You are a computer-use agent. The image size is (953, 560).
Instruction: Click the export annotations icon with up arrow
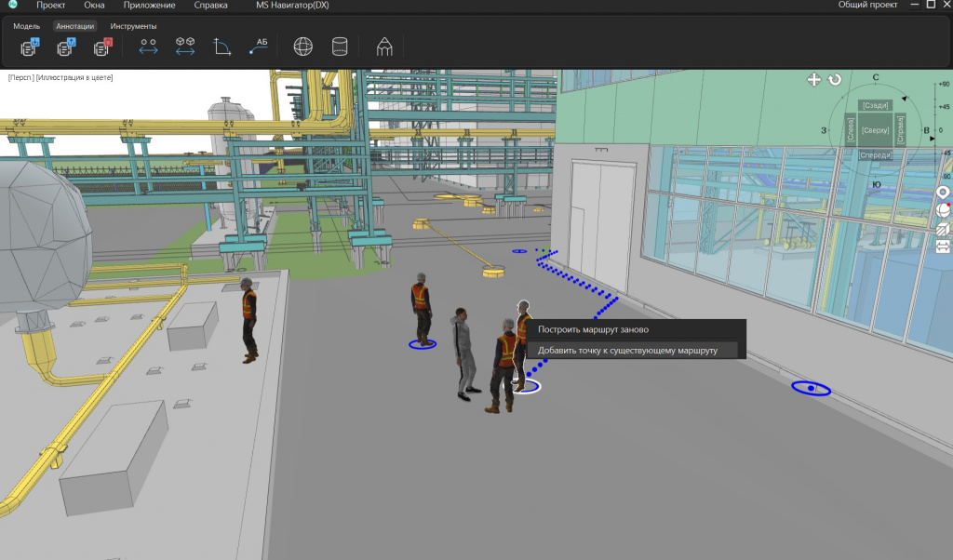66,47
